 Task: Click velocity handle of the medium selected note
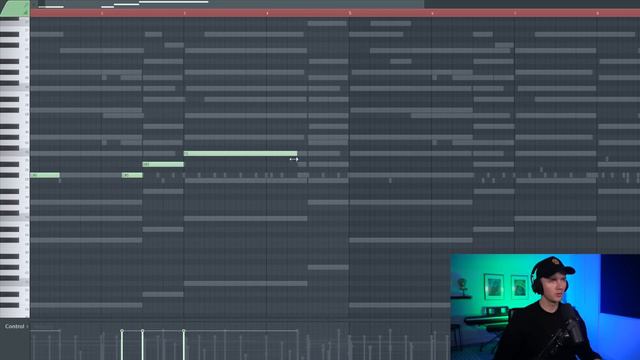pos(142,331)
